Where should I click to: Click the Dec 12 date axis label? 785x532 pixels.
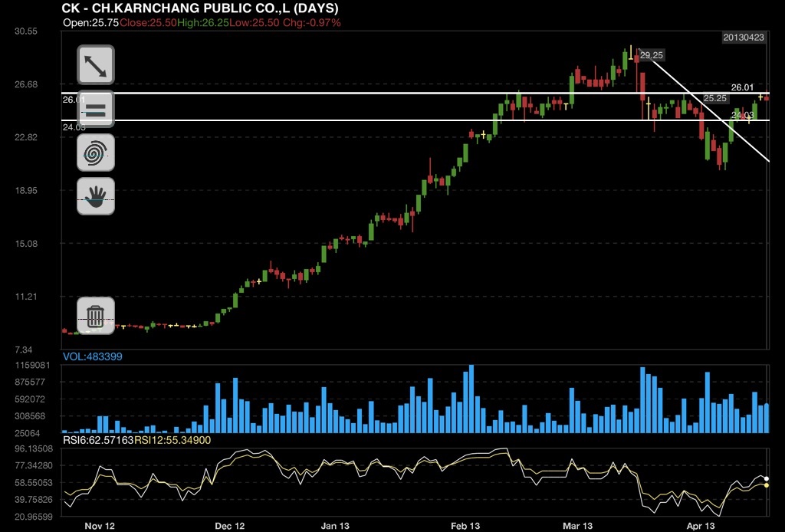230,526
